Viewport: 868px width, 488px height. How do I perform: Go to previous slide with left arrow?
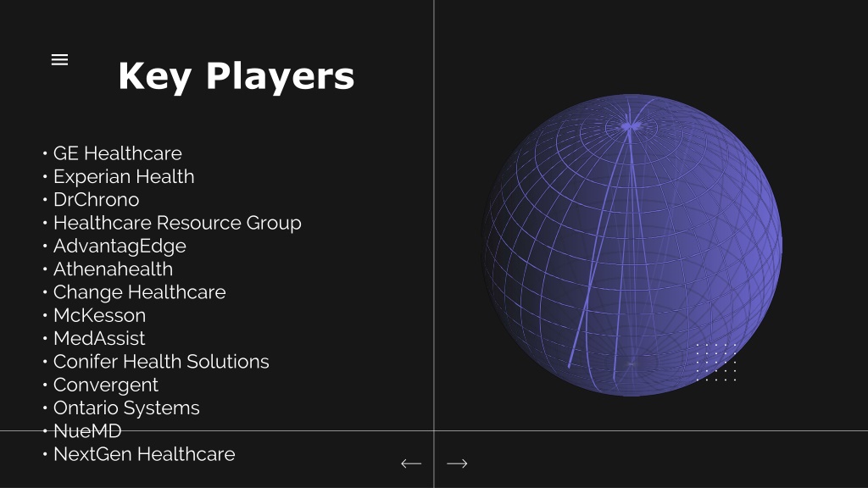(411, 463)
